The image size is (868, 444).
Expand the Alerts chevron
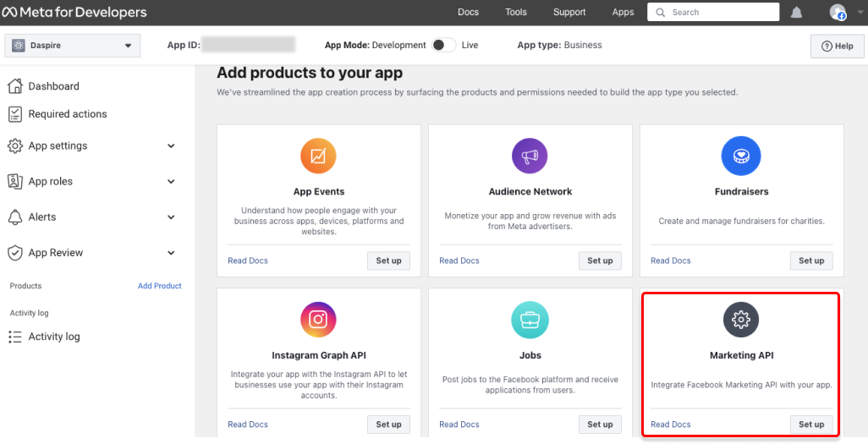[x=171, y=217]
